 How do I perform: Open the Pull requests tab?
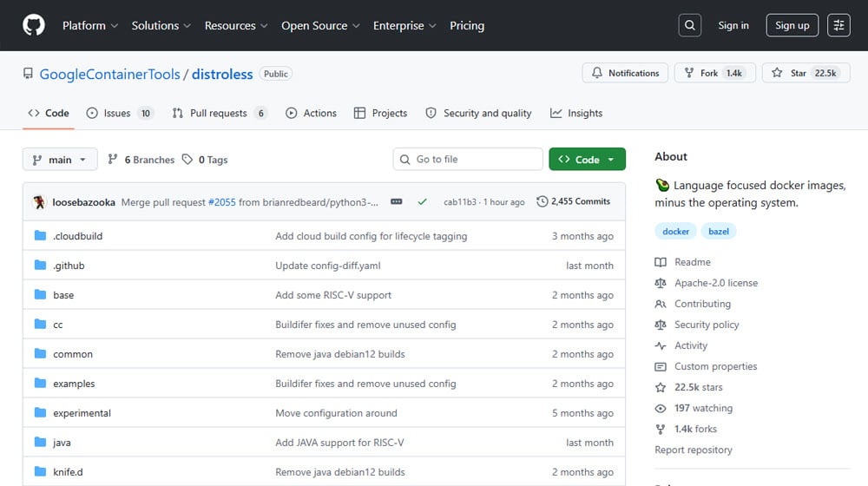click(x=218, y=114)
